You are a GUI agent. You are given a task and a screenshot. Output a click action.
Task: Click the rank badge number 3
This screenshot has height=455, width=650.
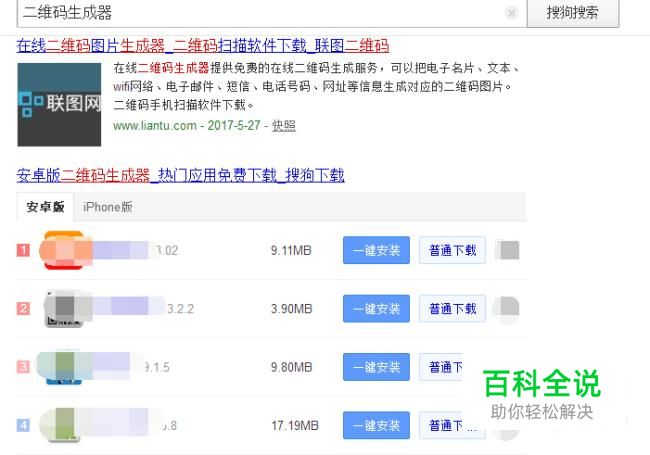tap(24, 367)
